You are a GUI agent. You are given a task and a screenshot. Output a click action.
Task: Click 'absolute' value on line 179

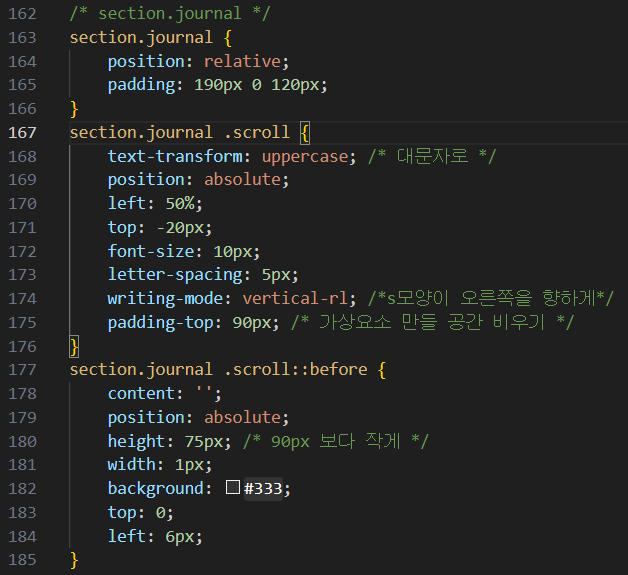click(x=243, y=417)
